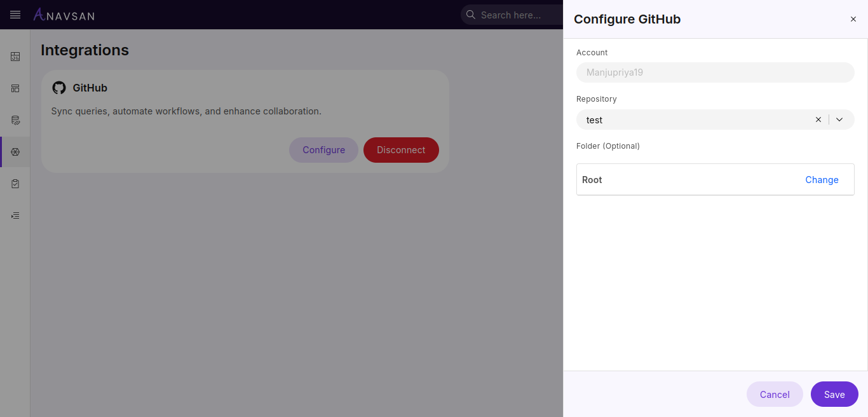Select the queries list icon in sidebar
Viewport: 868px width, 417px height.
tap(15, 215)
